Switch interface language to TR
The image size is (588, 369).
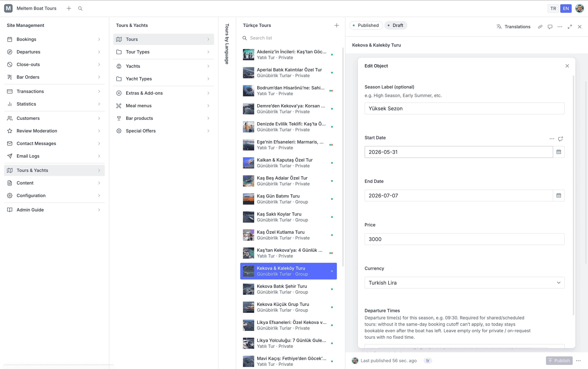pyautogui.click(x=553, y=9)
